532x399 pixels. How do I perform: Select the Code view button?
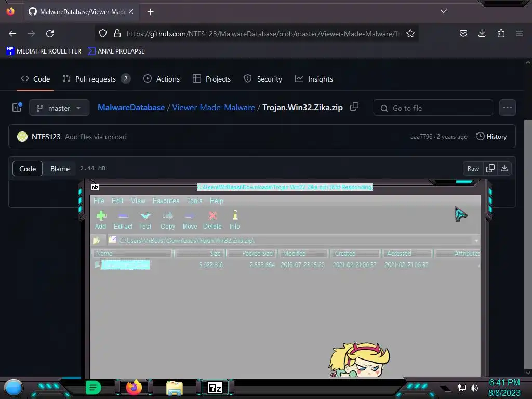(28, 169)
